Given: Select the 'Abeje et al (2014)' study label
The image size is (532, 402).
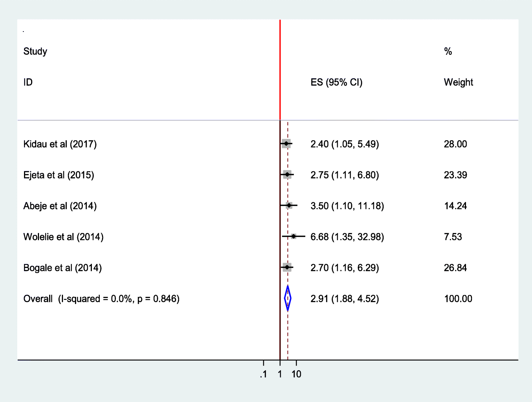Looking at the screenshot, I should (60, 206).
